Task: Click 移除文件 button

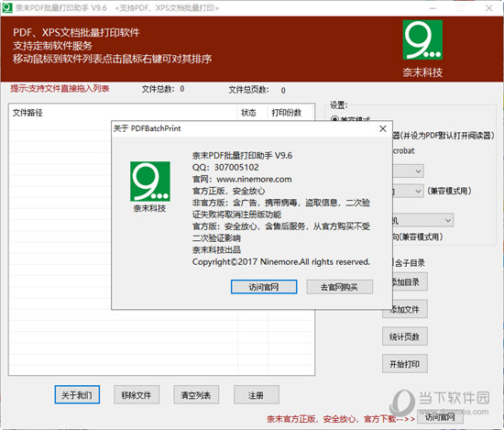Action: coord(137,394)
